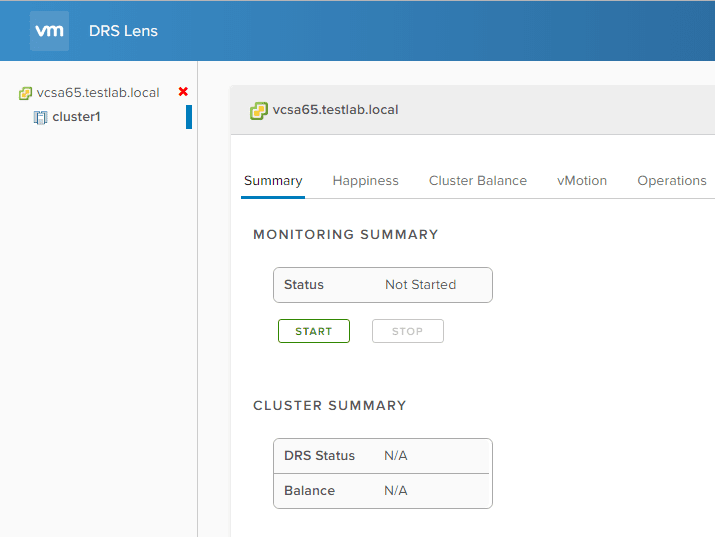The image size is (715, 537).
Task: Show the vMotion tab
Action: click(x=582, y=181)
